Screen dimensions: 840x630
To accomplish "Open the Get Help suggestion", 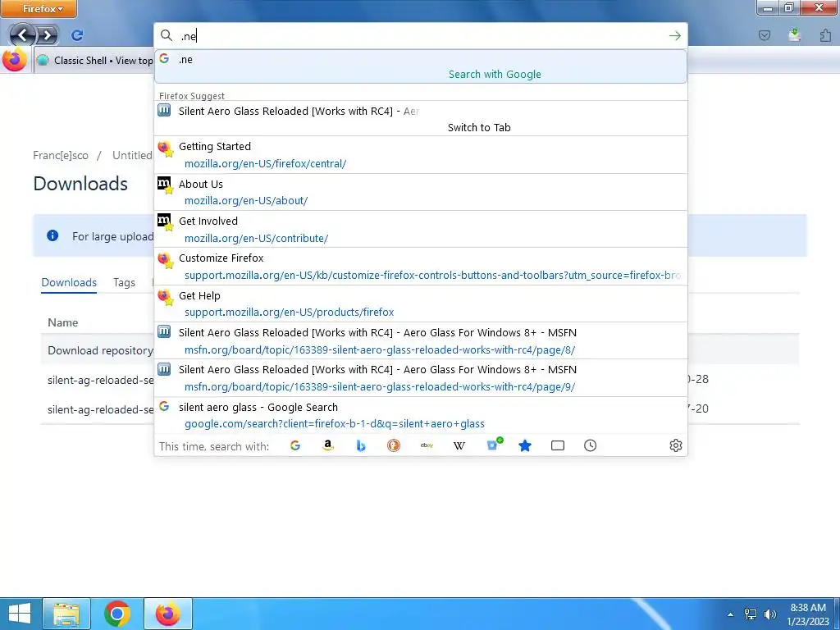I will (421, 304).
